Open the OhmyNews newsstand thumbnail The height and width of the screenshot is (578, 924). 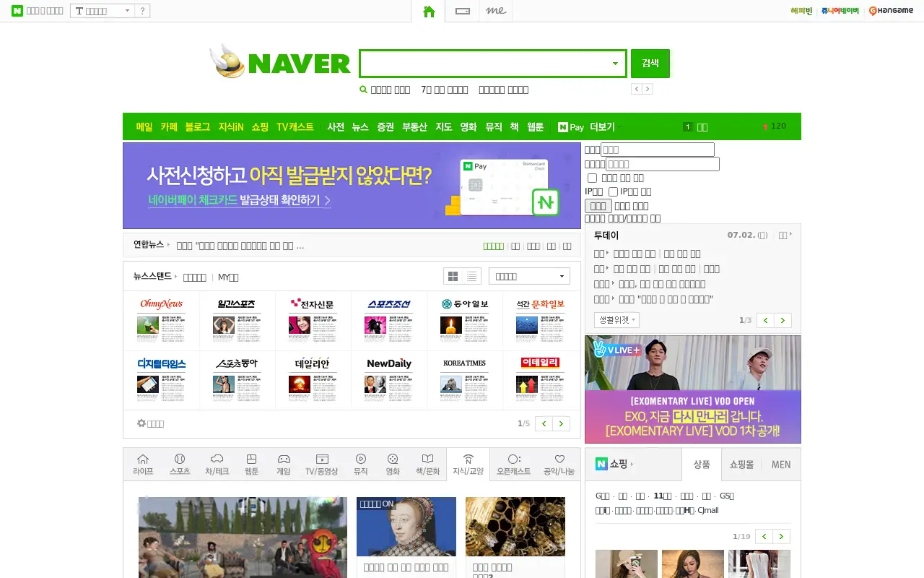162,320
